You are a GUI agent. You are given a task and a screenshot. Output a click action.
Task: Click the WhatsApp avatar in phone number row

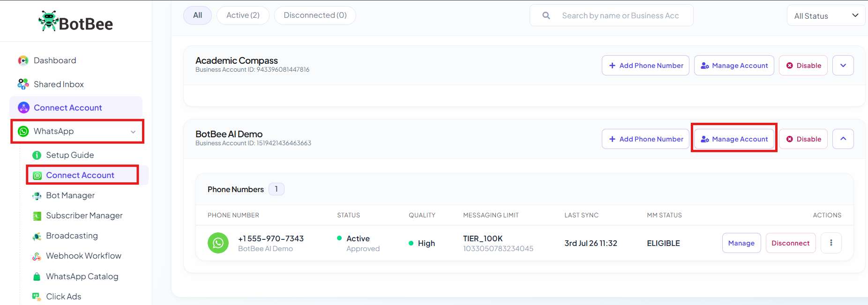click(x=218, y=243)
